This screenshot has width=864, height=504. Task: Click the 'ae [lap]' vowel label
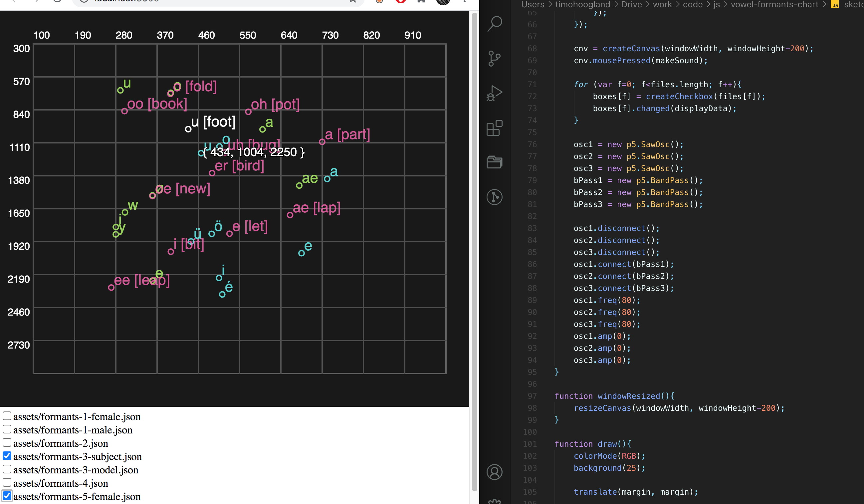(316, 208)
